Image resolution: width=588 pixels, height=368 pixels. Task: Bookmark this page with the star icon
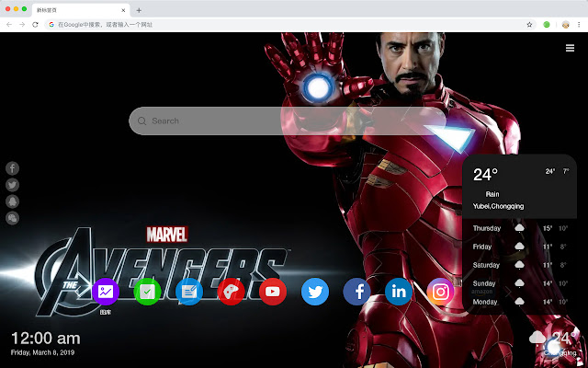[x=529, y=25]
